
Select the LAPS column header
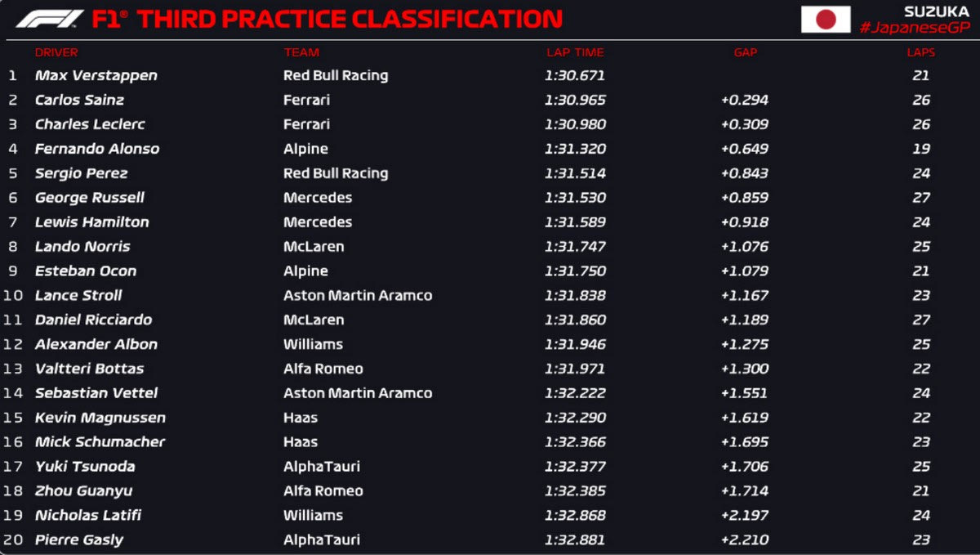[x=920, y=52]
